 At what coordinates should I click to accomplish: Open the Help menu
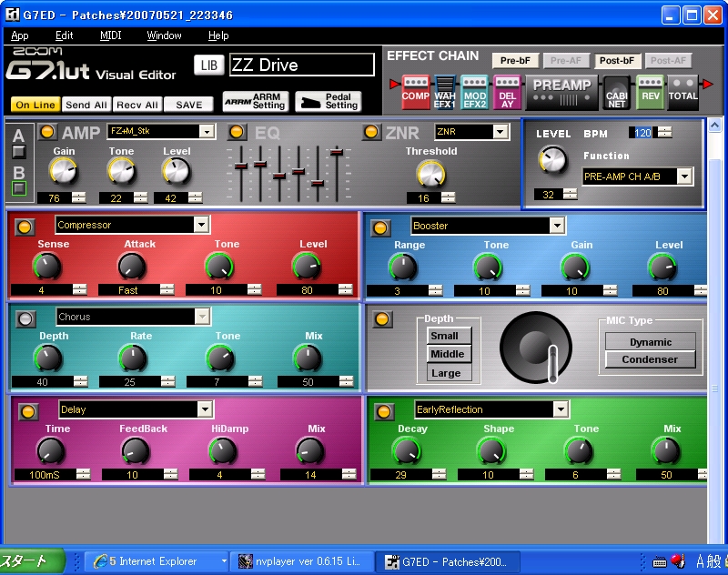coord(218,35)
